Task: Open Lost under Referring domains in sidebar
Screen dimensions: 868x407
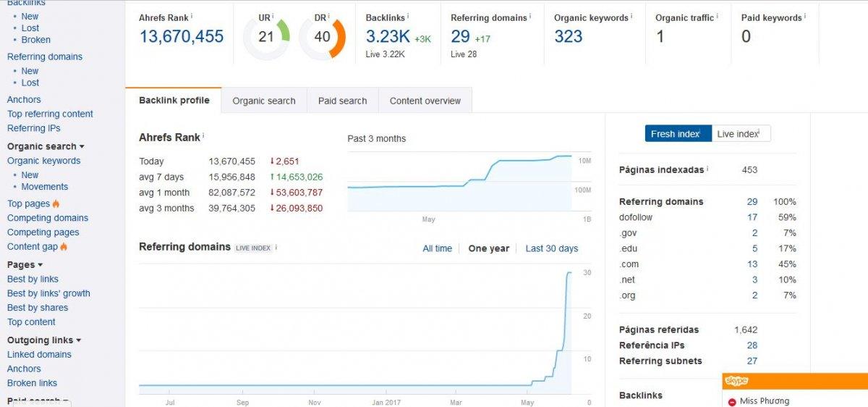Action: 30,83
